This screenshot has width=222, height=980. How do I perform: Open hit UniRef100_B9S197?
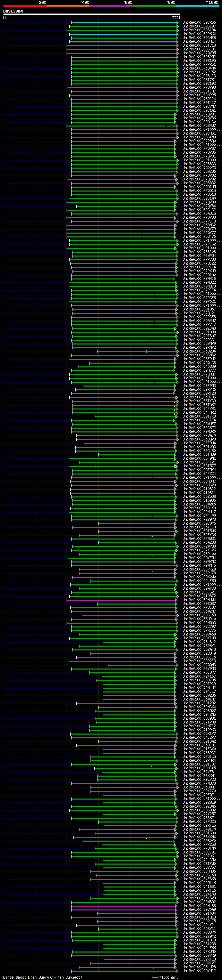[x=199, y=26]
